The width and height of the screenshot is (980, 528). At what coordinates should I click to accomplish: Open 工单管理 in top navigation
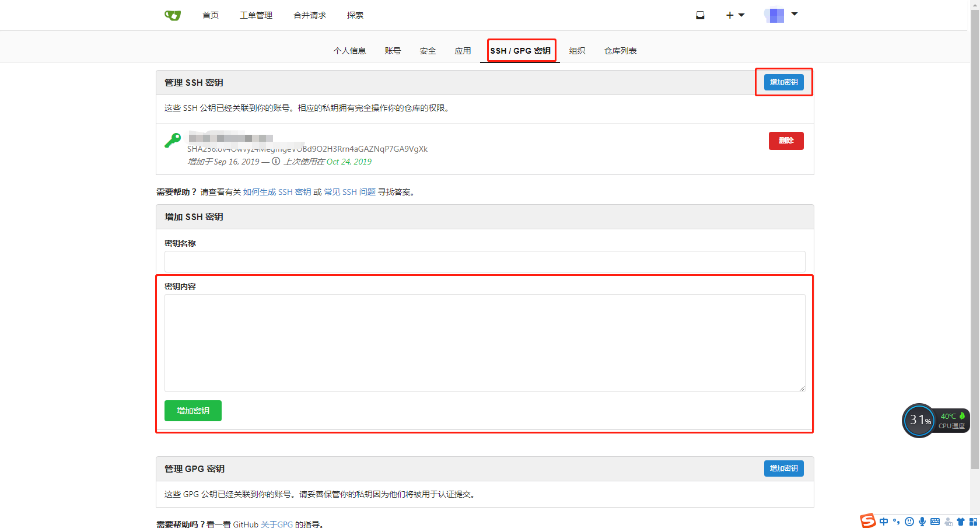tap(256, 15)
